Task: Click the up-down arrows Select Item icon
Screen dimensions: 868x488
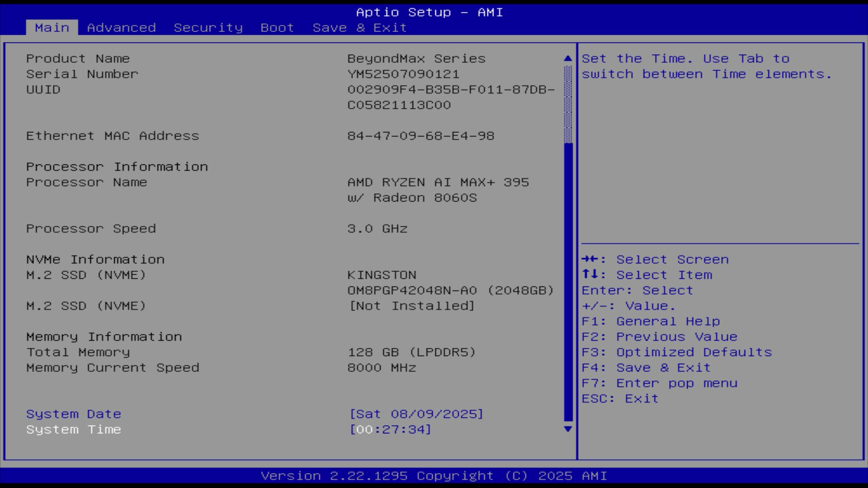Action: pos(590,275)
